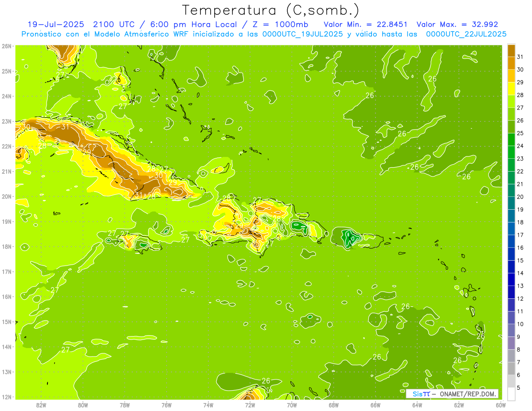Pick the orange legend swatch between 30 and 31

[512, 63]
